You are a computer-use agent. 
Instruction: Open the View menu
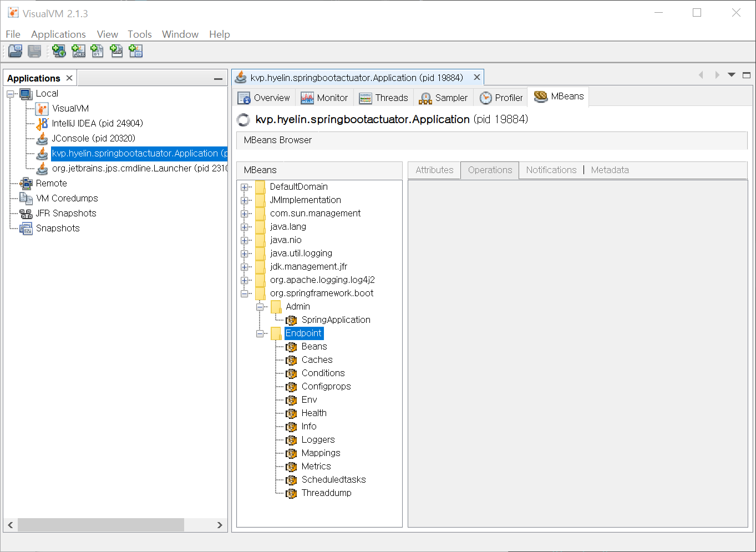(x=107, y=34)
